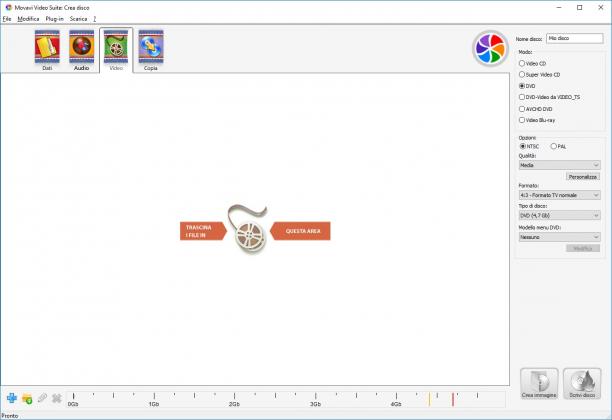Choose AVCHD DVD mode

click(536, 109)
